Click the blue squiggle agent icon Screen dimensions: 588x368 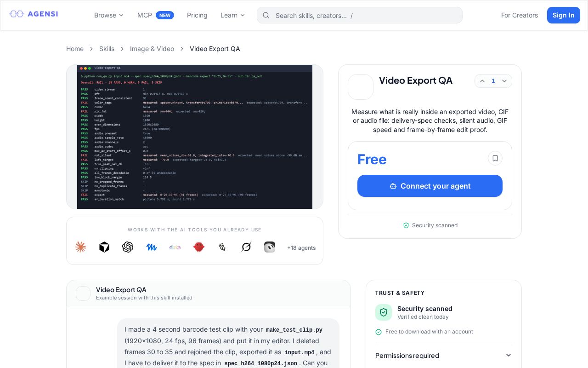pos(152,247)
